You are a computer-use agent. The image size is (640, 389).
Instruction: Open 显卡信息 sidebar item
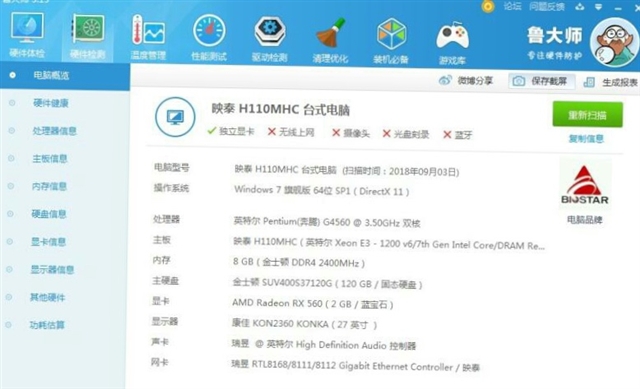pos(49,242)
